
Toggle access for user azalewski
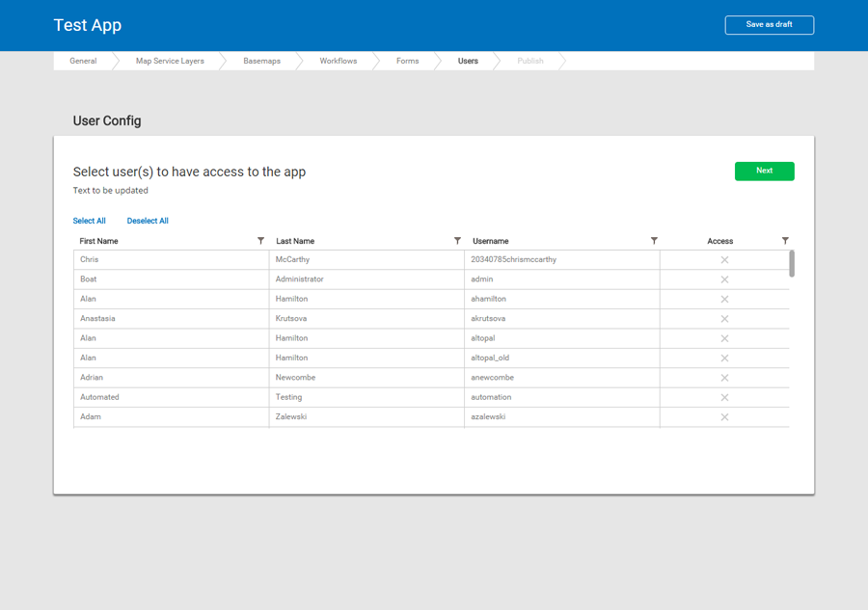(724, 417)
